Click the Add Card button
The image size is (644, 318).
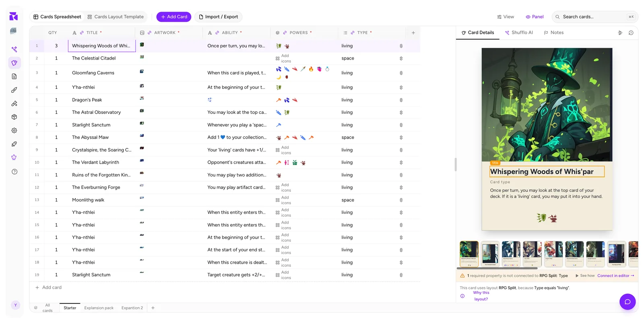coord(174,17)
